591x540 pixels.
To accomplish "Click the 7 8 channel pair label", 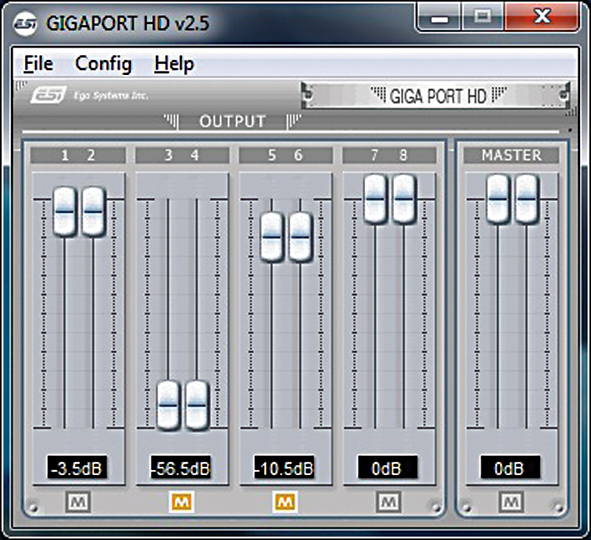I will click(389, 155).
